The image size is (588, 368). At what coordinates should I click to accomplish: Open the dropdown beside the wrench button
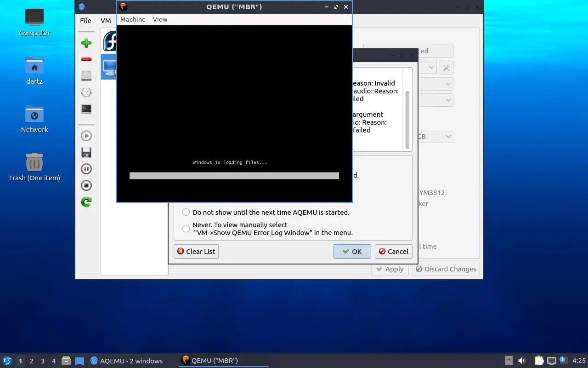coord(432,68)
